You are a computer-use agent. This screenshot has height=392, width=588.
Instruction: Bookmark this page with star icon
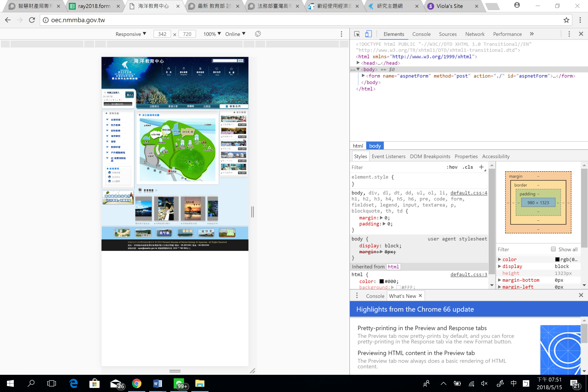point(566,20)
